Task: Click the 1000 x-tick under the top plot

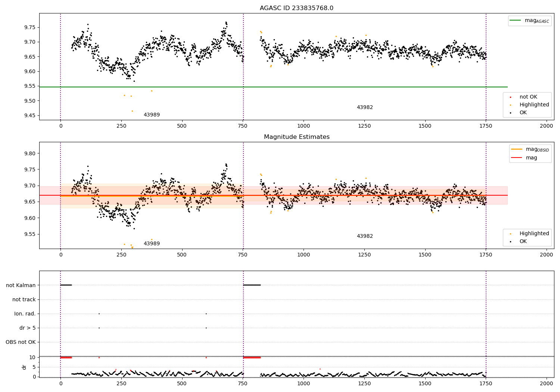Action: 304,126
